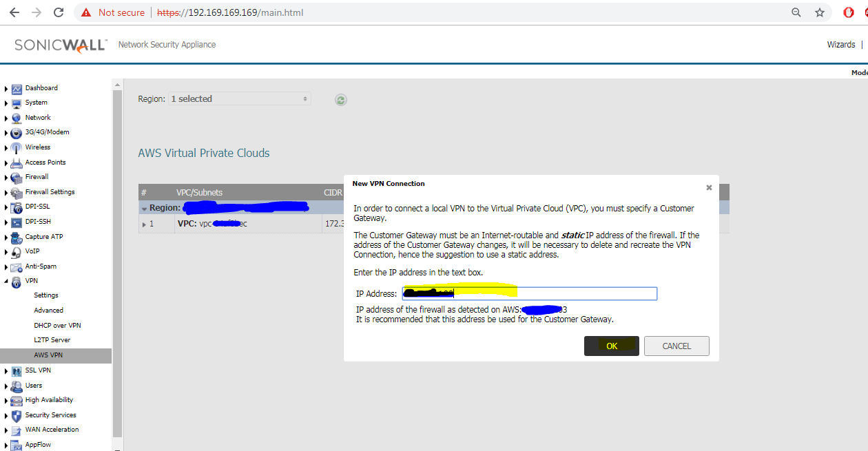Open L2TP Server under VPN
Image resolution: width=868 pixels, height=451 pixels.
click(x=52, y=340)
